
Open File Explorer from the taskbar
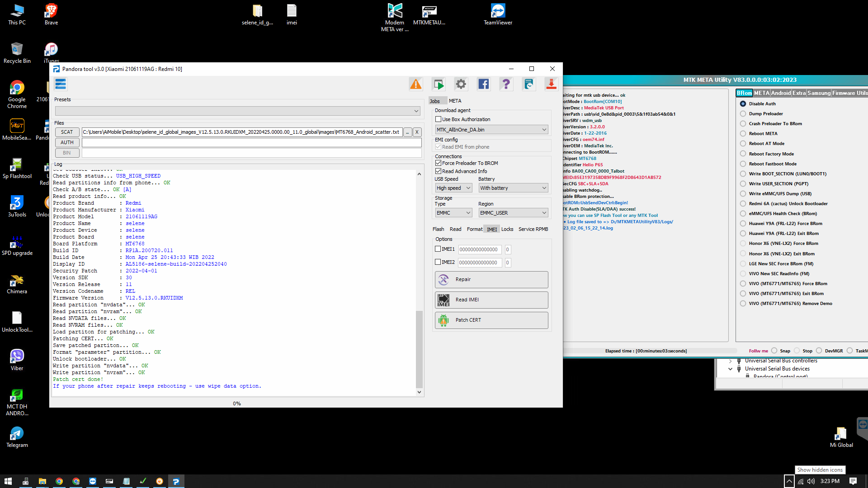click(x=42, y=481)
